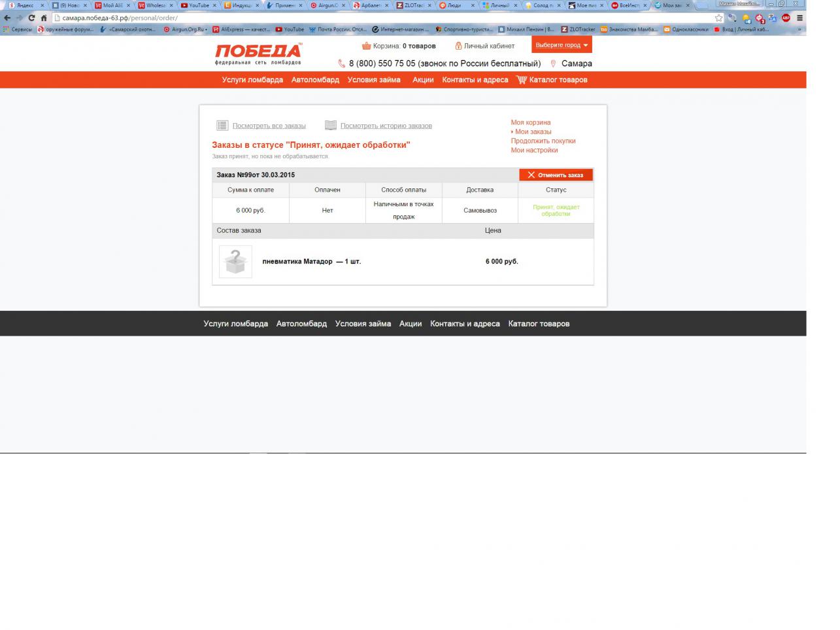The width and height of the screenshot is (840, 630).
Task: Switch to the YouTube browser tab
Action: click(198, 5)
